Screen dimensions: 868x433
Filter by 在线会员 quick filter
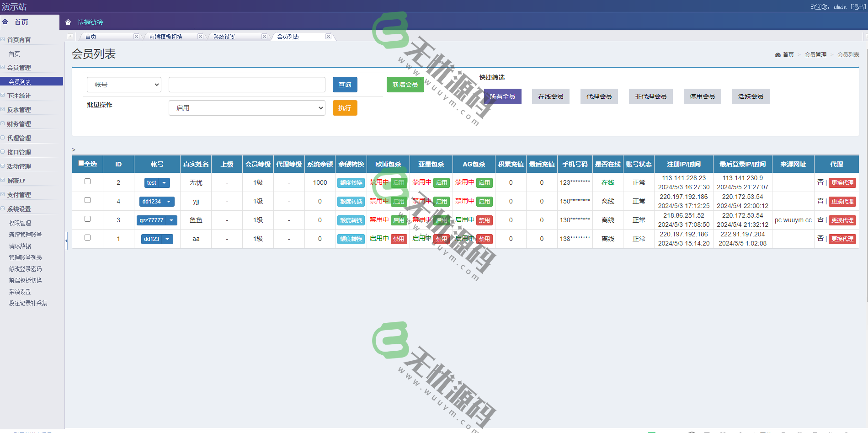click(x=550, y=96)
